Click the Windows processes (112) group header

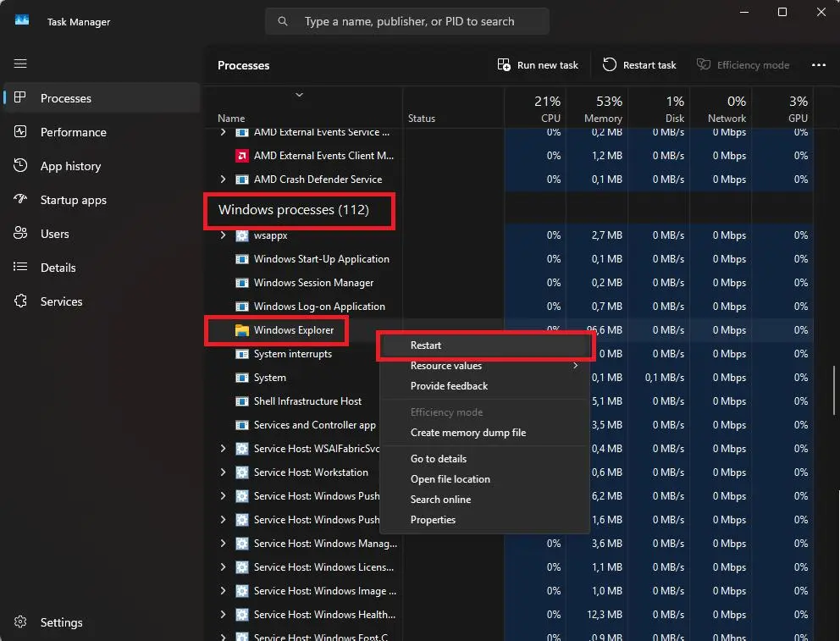294,210
